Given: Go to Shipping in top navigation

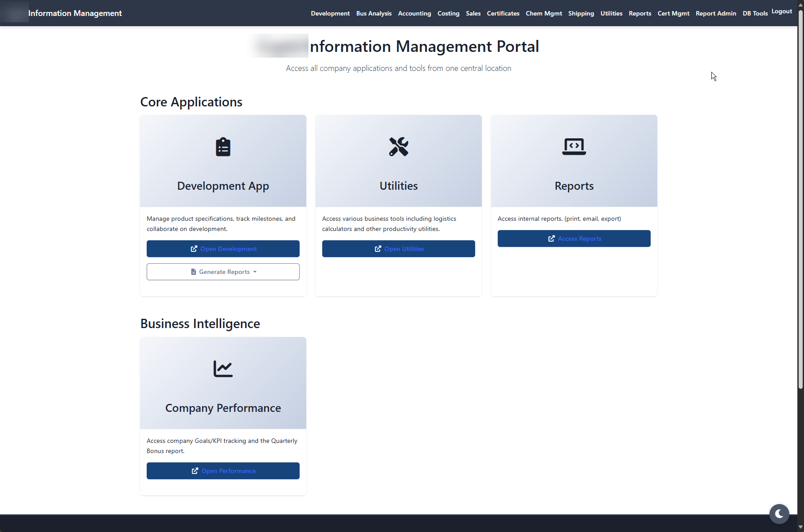Looking at the screenshot, I should point(581,13).
